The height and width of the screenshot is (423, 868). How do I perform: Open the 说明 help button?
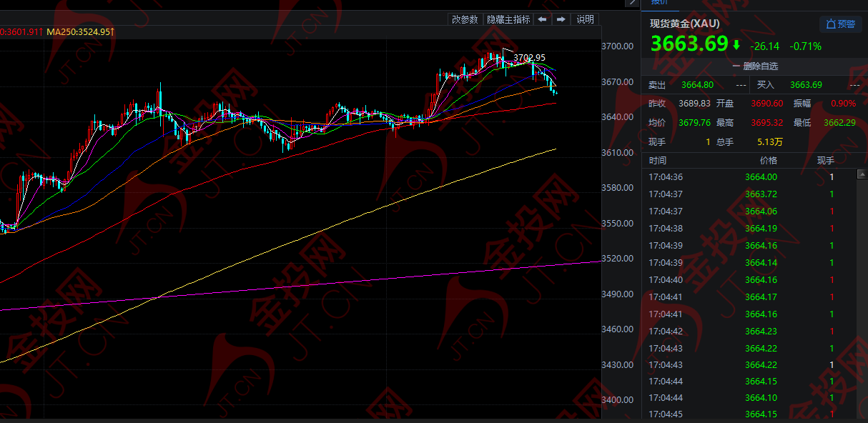(x=585, y=19)
